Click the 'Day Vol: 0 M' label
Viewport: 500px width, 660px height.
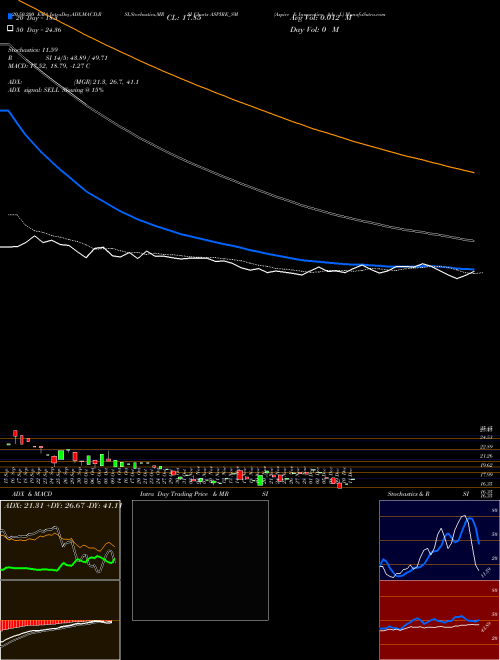tap(314, 29)
